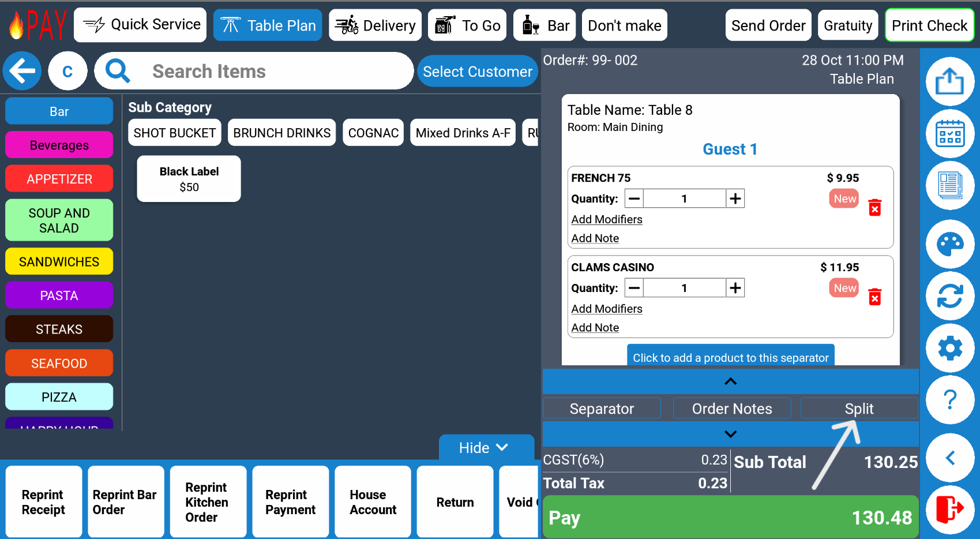
Task: Click the red logout exit icon
Action: 949,509
